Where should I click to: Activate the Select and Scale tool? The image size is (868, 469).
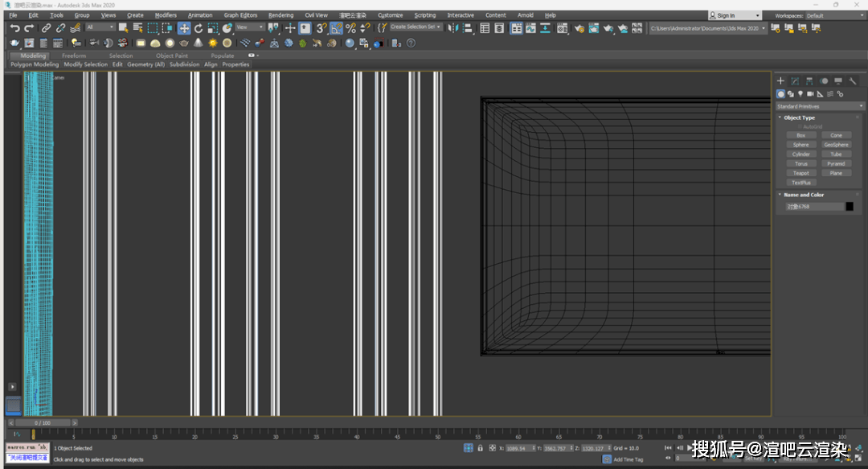212,27
